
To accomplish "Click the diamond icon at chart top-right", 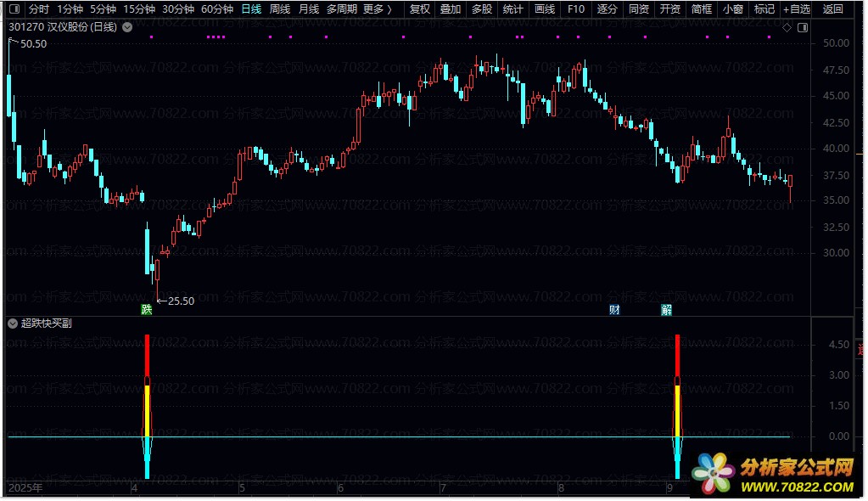I will 787,28.
